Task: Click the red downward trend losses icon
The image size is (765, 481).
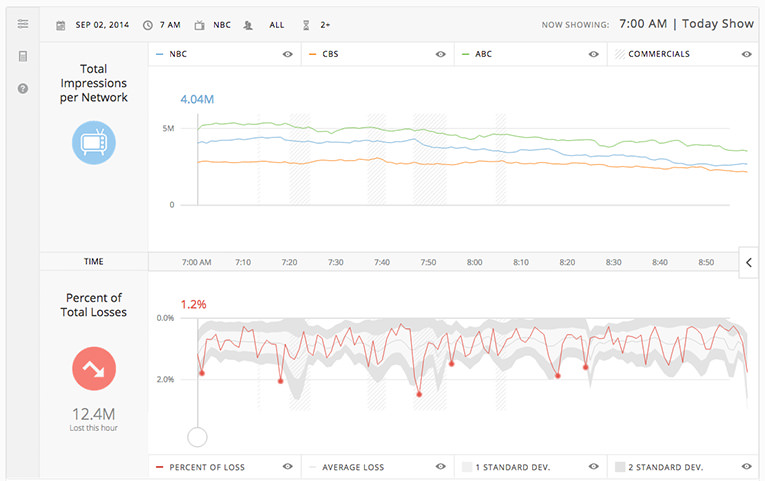Action: [94, 369]
